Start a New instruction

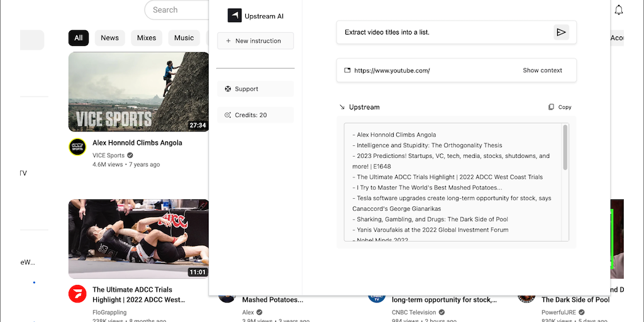(255, 41)
